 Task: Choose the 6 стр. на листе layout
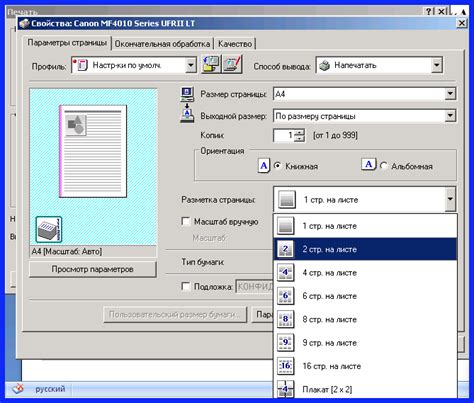[x=365, y=296]
